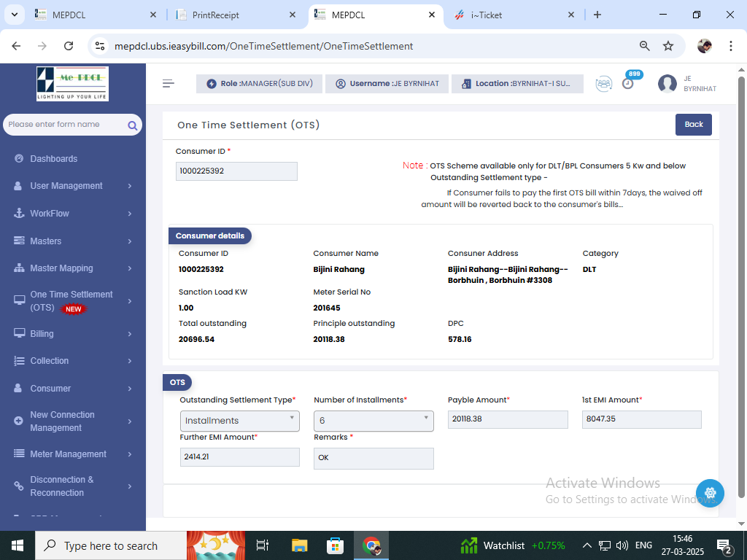Image resolution: width=747 pixels, height=560 pixels.
Task: Click the browser address bar URL
Action: [x=263, y=46]
